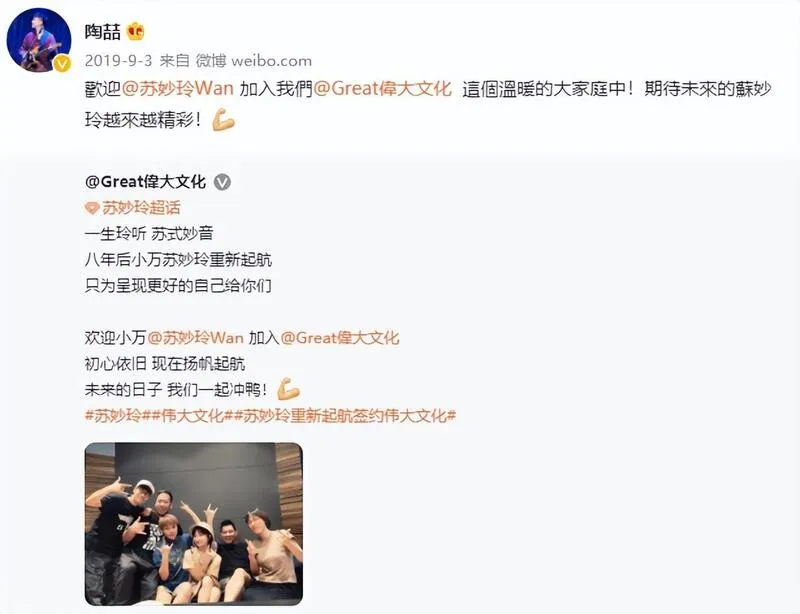Open @Great偉大文化 mention in 陶喆's post
This screenshot has width=800, height=614.
point(383,89)
